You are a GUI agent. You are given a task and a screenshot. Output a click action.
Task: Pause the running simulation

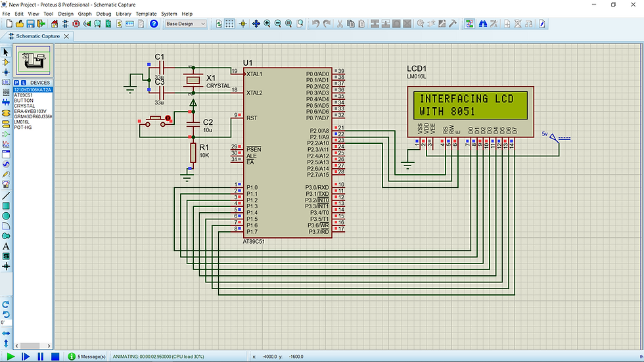tap(40, 356)
